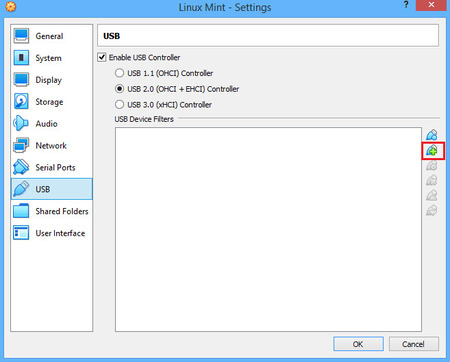Click the OK button

click(x=358, y=344)
